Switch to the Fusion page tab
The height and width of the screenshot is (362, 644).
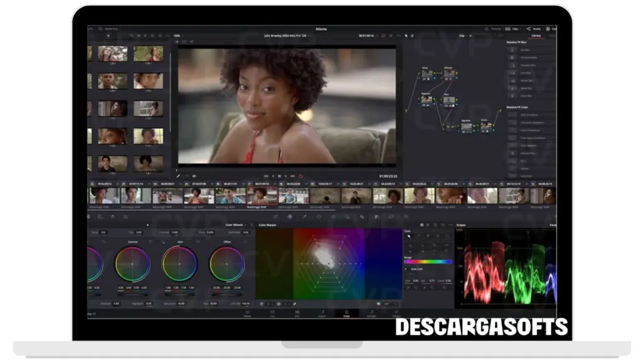pos(322,314)
